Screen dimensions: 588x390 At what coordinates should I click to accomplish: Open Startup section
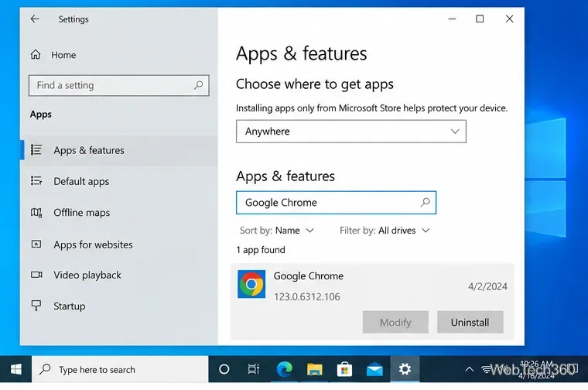pyautogui.click(x=119, y=306)
